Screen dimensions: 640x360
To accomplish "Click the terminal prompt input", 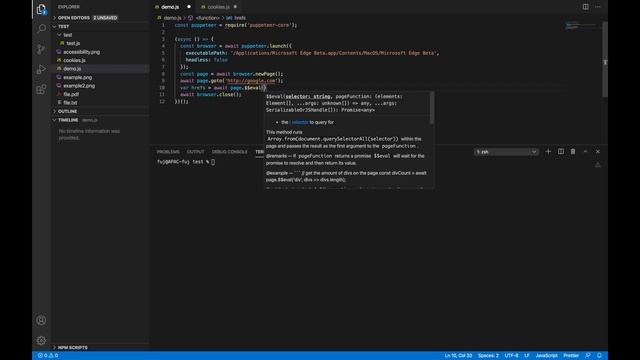I will (213, 162).
